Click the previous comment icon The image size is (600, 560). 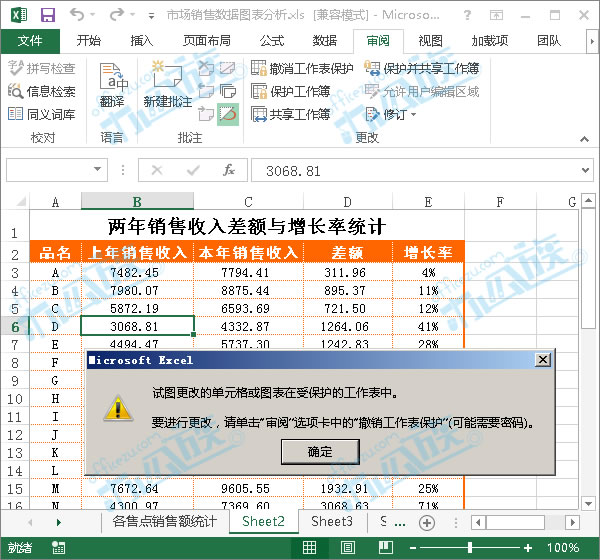point(206,91)
